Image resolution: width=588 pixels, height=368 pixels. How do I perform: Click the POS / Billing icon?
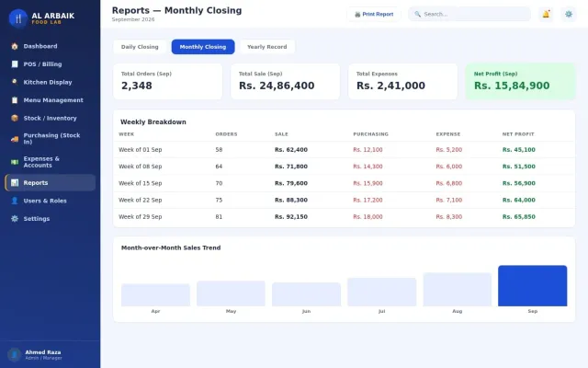pyautogui.click(x=15, y=64)
